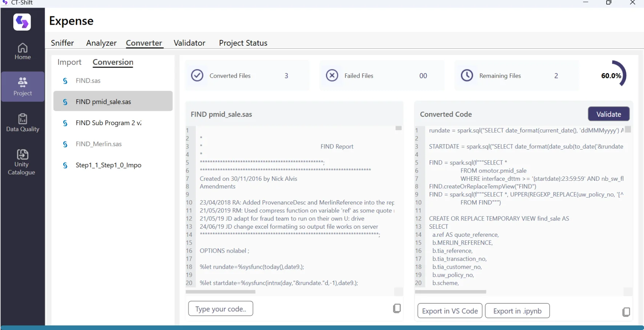Click the CREATE OR REPLACE TEMPORARY VIEW line

(499, 218)
